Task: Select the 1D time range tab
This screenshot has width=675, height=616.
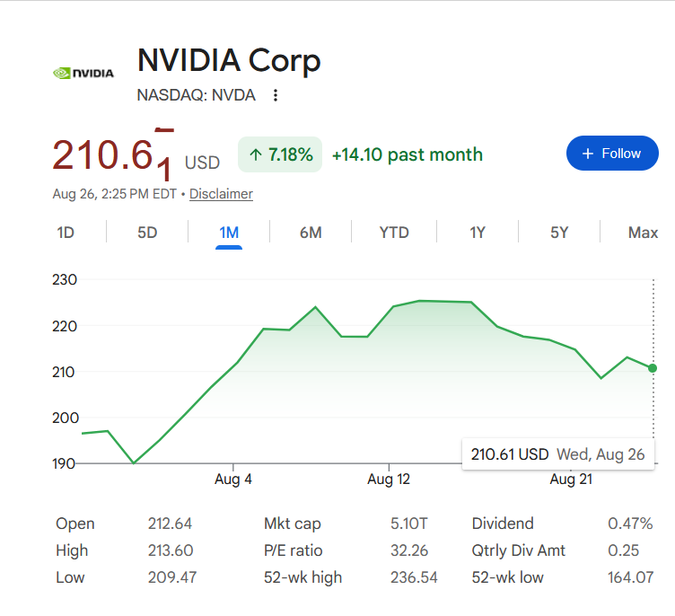Action: pos(66,233)
